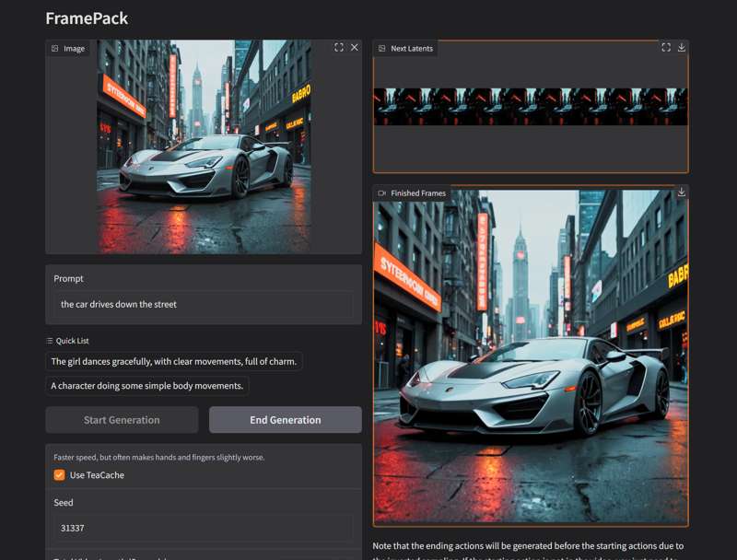737x560 pixels.
Task: Pick the girl dances gracefully quick prompt
Action: [173, 362]
